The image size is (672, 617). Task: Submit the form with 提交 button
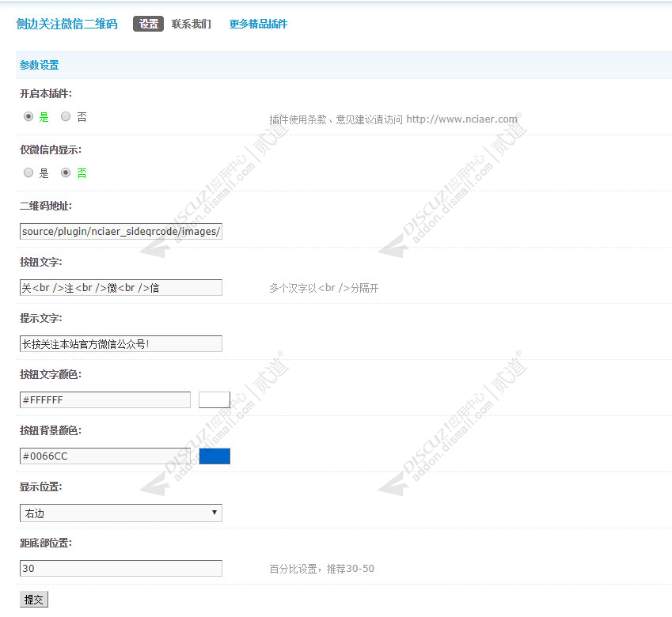point(34,600)
